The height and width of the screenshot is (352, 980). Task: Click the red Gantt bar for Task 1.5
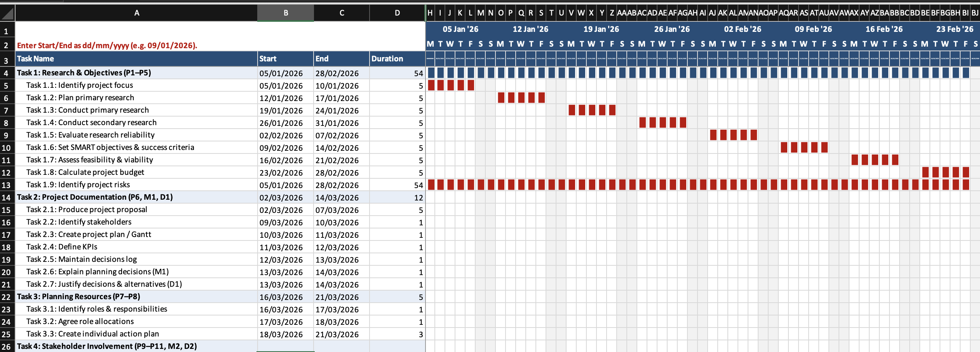click(733, 135)
